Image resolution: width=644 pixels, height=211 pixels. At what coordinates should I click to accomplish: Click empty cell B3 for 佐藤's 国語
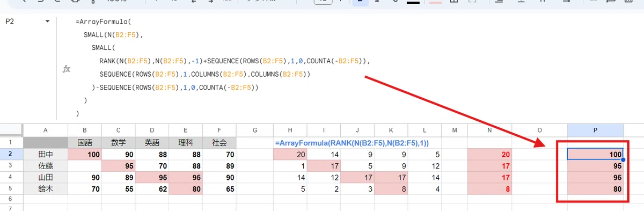tap(85, 166)
